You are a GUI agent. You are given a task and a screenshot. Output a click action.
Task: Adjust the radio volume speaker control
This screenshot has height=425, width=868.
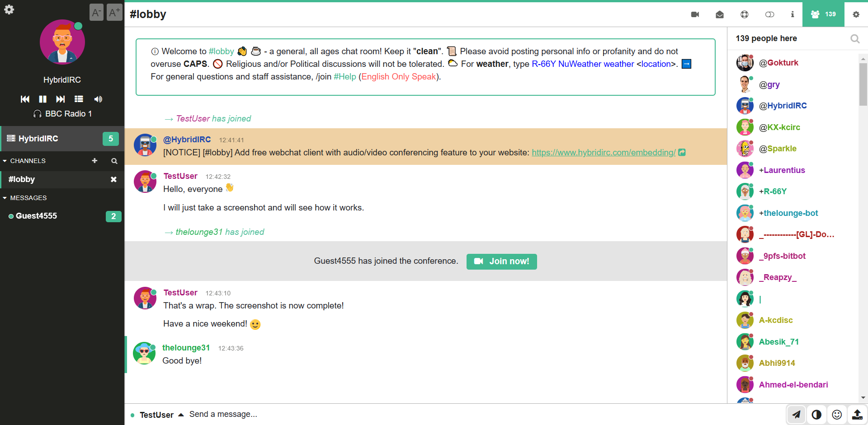tap(98, 99)
